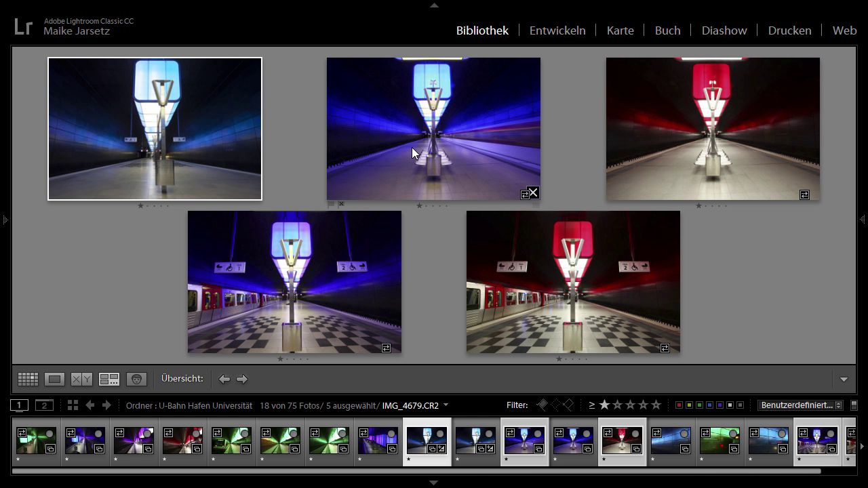Open the Buch module
The height and width of the screenshot is (488, 868).
point(668,30)
